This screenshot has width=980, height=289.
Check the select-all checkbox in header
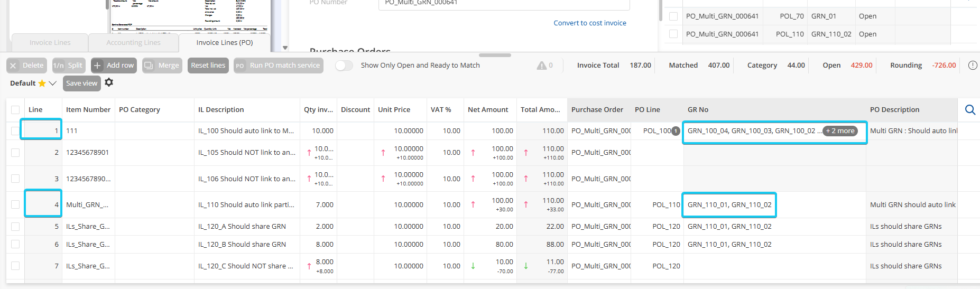(15, 110)
